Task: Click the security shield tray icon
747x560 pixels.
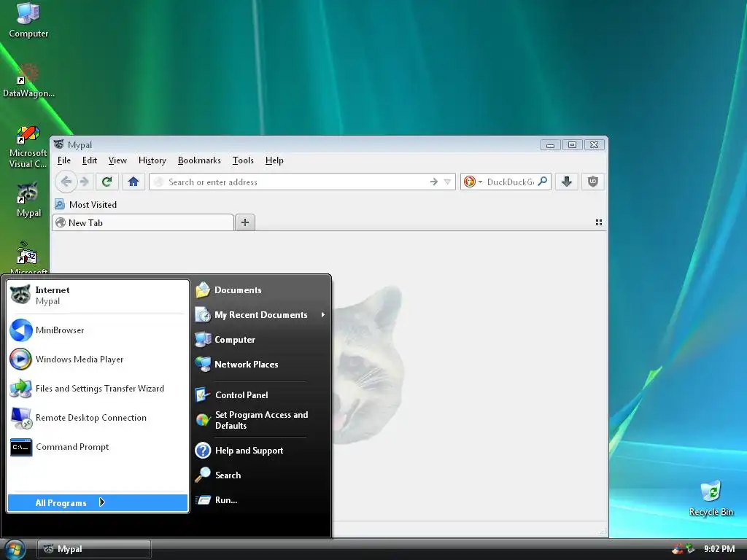Action: (678, 549)
